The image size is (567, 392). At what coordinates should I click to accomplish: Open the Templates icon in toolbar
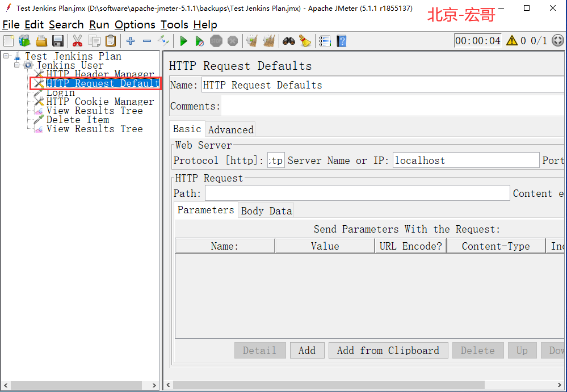[24, 41]
